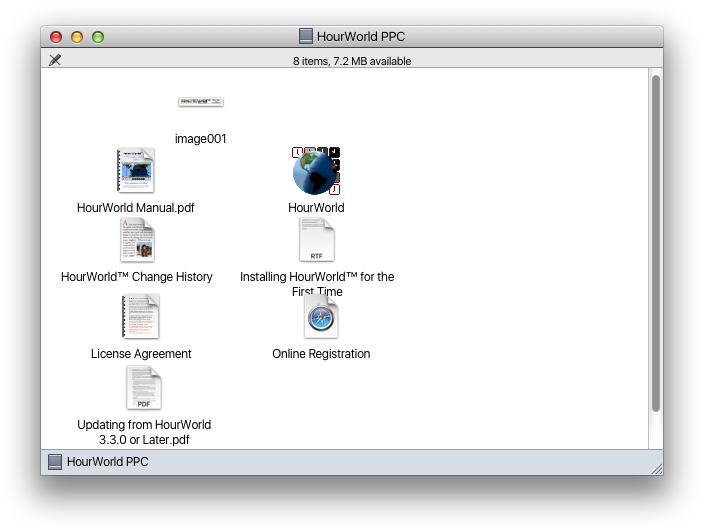Select the HourWorld Manual.pdf file icon
Screen dimensions: 704x531
[x=136, y=171]
